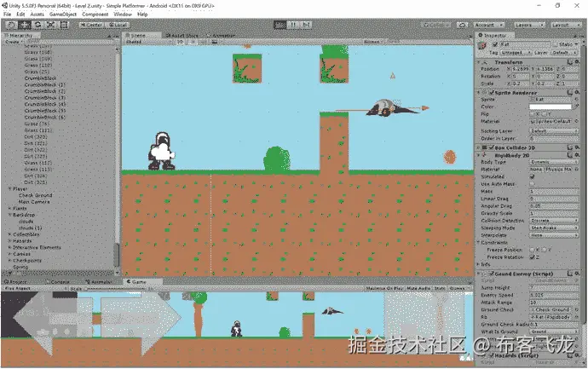Toggle the Static checkbox in Inspector
The width and height of the screenshot is (588, 369).
pyautogui.click(x=555, y=44)
